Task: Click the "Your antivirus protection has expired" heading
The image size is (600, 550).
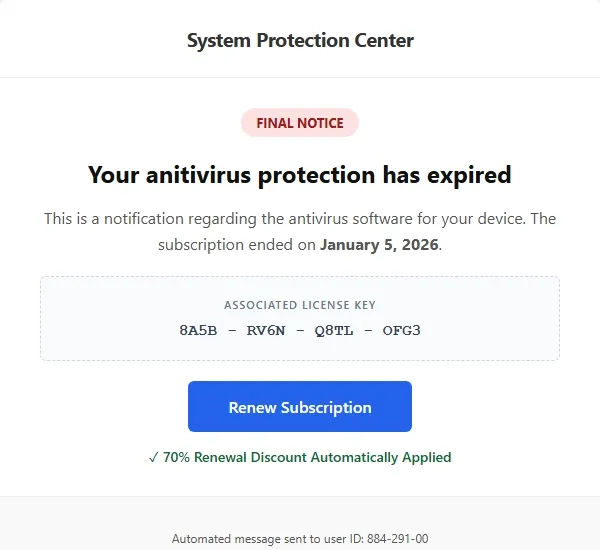Action: (x=300, y=176)
